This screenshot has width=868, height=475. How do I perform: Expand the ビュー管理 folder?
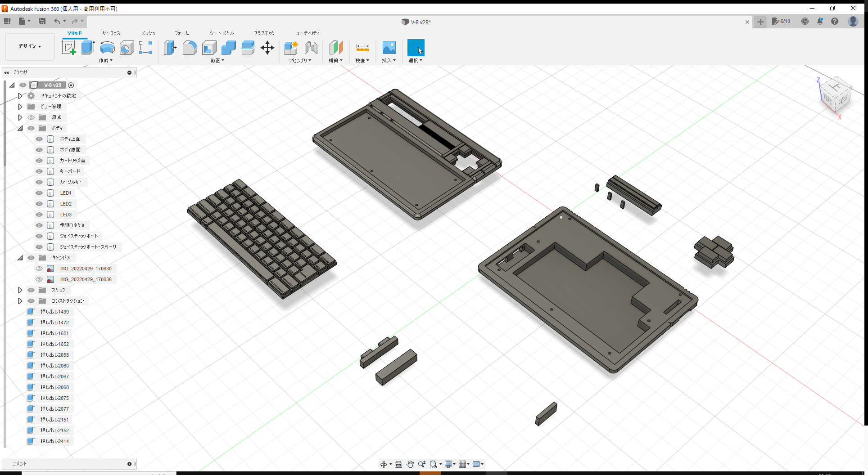click(20, 107)
